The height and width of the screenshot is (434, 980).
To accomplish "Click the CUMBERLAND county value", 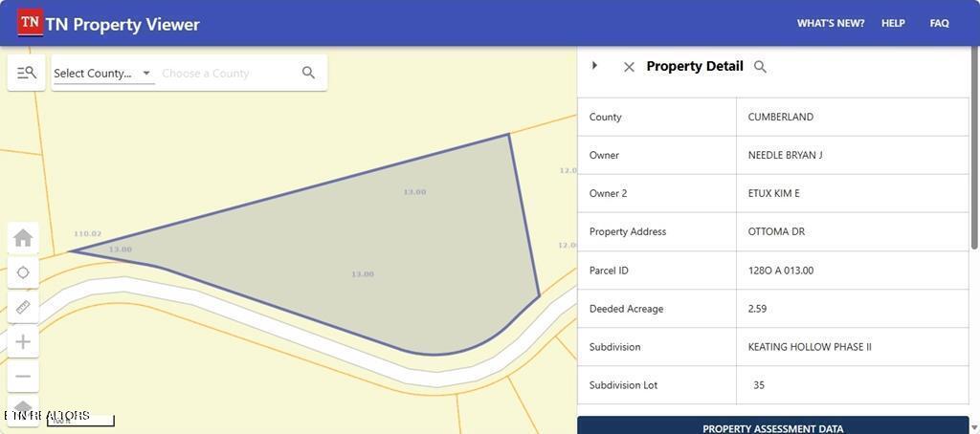I will point(781,117).
